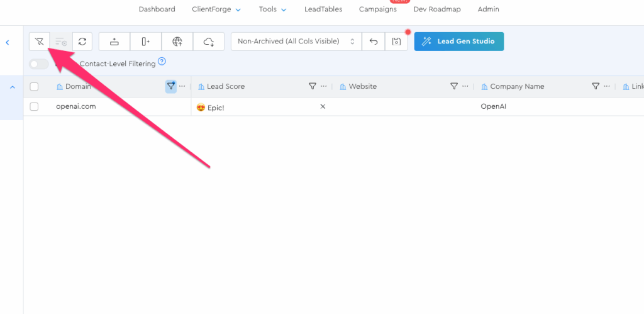Launch Lead Gen Studio
The image size is (644, 314).
click(458, 42)
